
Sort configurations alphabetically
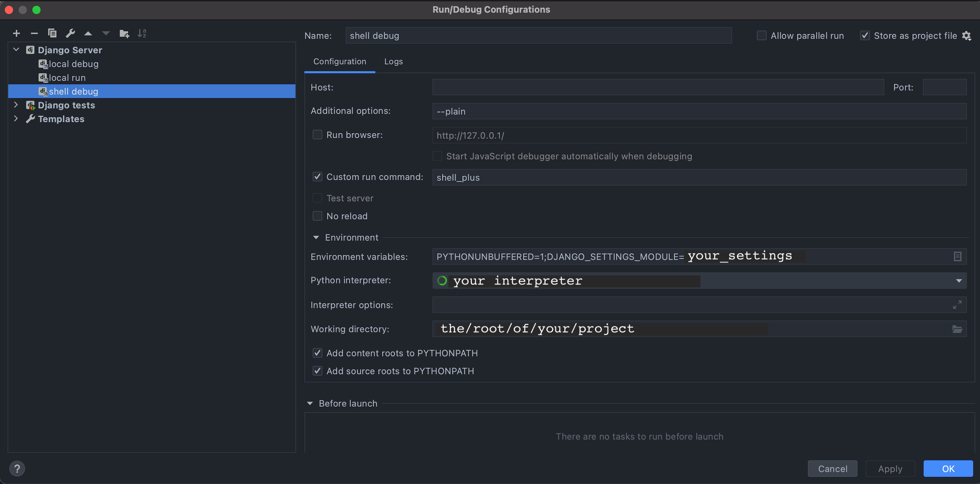tap(142, 33)
